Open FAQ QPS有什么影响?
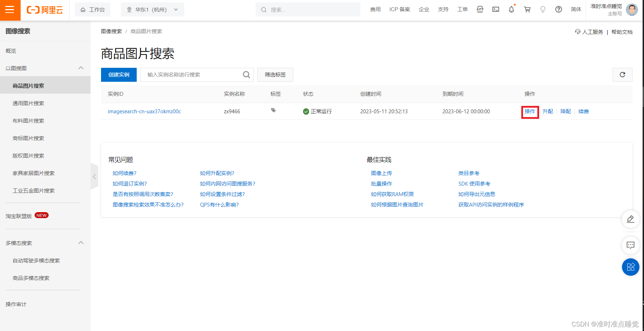This screenshot has height=331, width=644. point(219,204)
